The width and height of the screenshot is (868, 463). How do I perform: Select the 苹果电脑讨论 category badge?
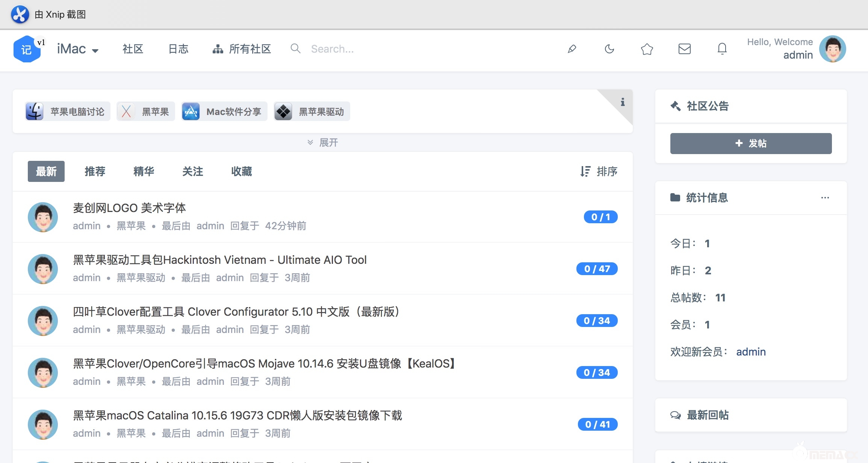(67, 111)
